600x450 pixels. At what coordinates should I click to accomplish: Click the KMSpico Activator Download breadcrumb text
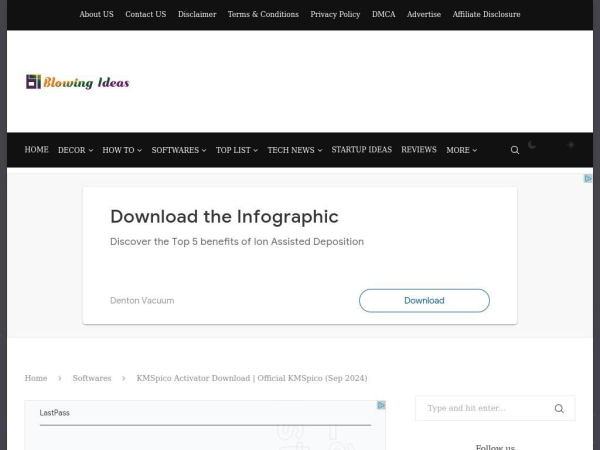pyautogui.click(x=252, y=378)
